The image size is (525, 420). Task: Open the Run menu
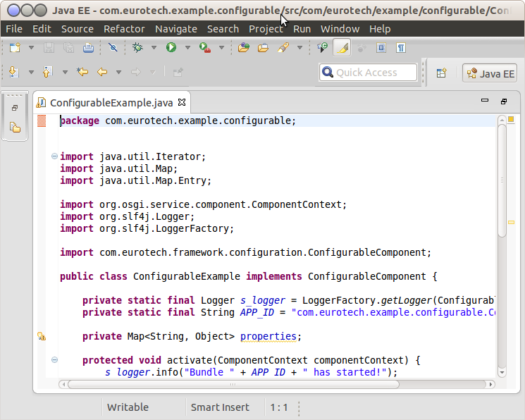302,29
